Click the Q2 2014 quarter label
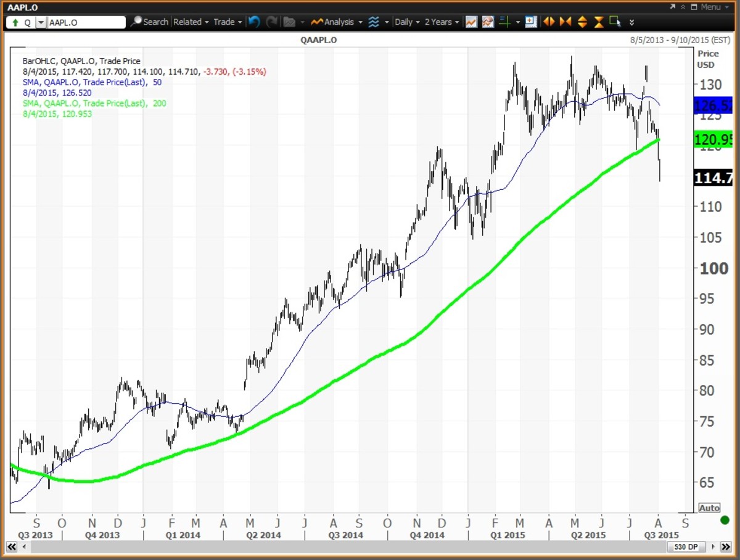 (263, 535)
